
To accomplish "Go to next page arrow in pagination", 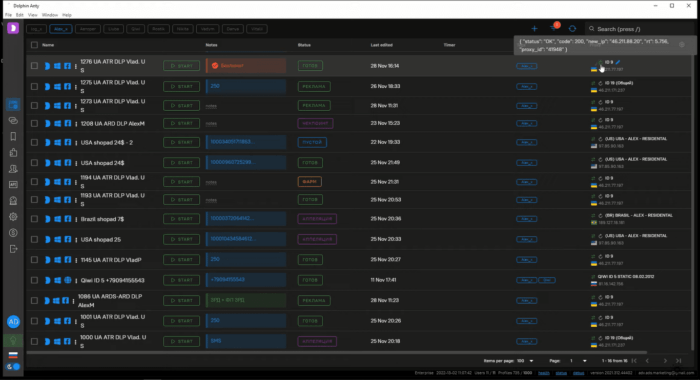I will click(665, 361).
